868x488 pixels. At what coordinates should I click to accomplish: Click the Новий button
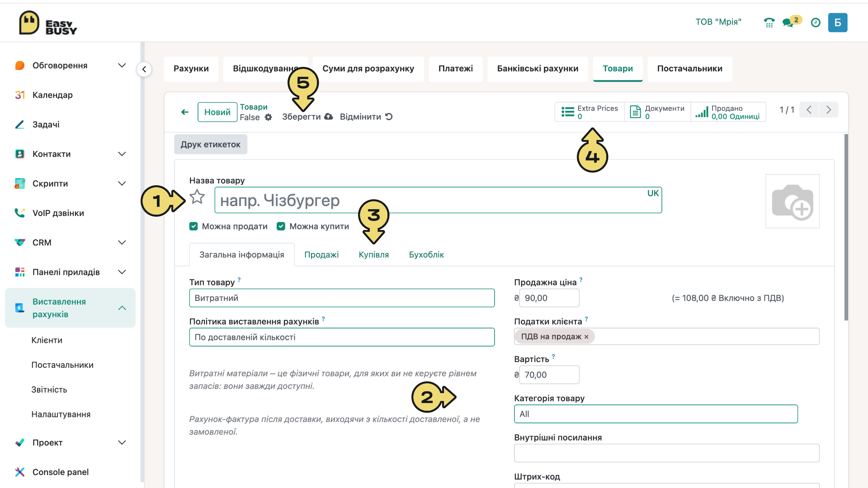pos(217,112)
